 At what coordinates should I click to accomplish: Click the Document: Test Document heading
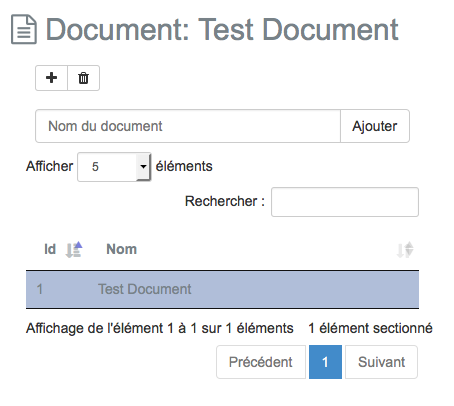[x=222, y=30]
